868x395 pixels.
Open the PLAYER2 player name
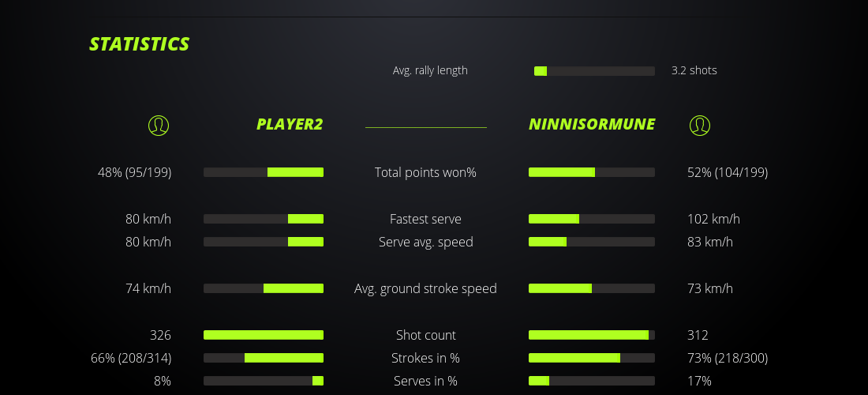point(289,125)
